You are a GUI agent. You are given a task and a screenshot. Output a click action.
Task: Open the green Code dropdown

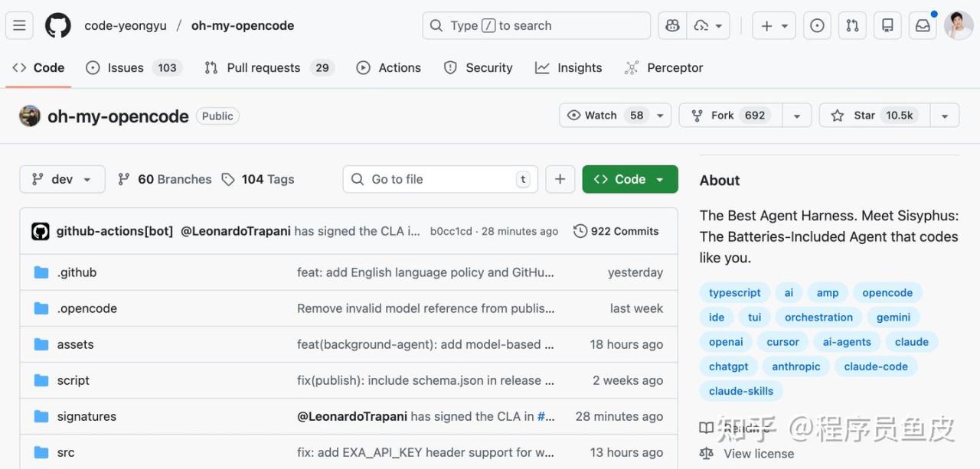(629, 179)
